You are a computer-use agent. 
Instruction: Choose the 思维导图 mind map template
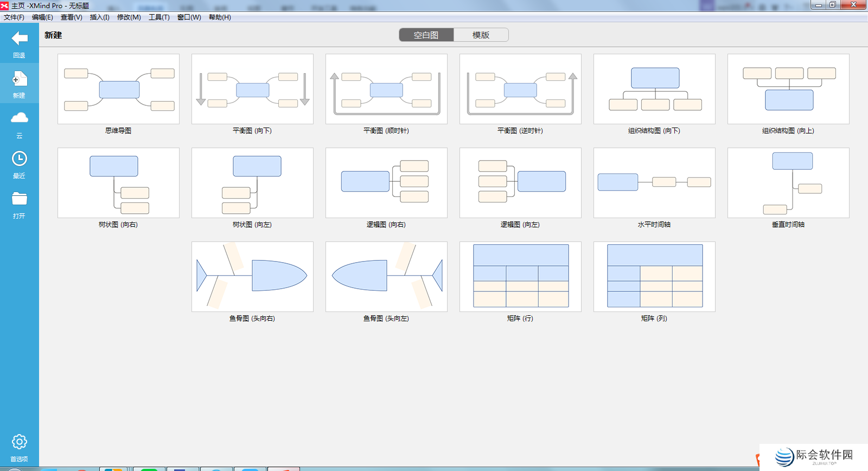(118, 89)
